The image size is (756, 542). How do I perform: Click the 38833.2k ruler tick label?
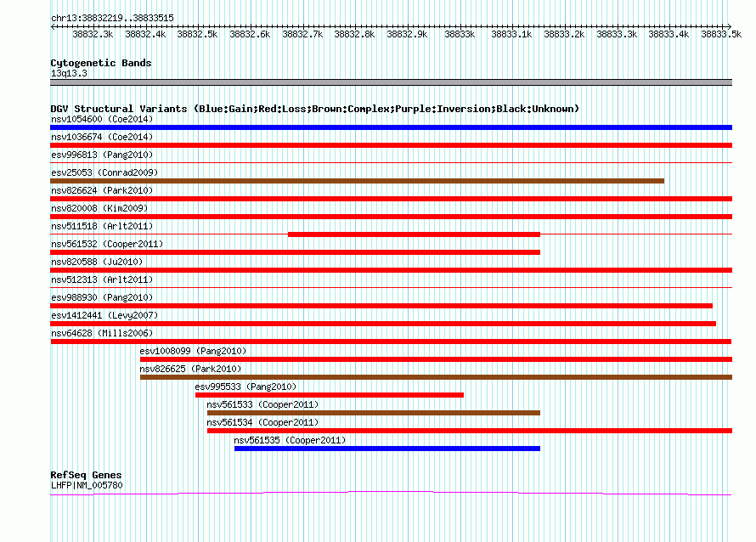pos(564,34)
